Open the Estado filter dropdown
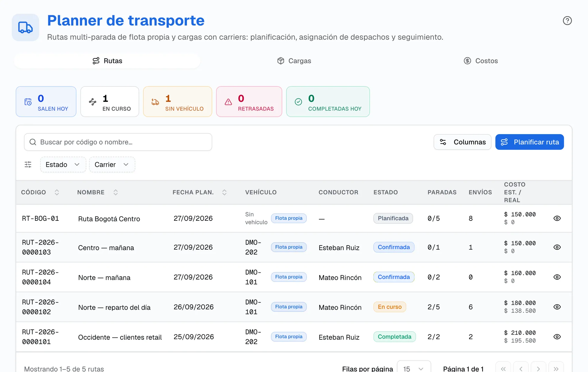Viewport: 588px width, 372px height. coord(63,164)
